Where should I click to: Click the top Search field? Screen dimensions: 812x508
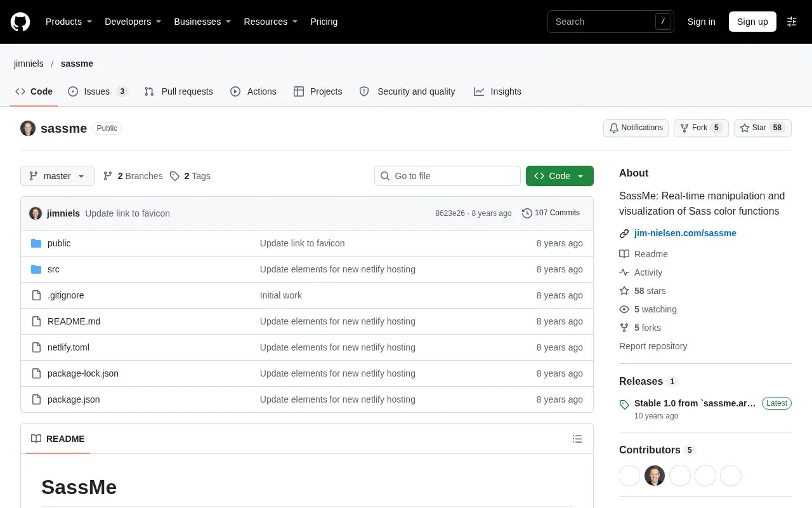click(610, 22)
